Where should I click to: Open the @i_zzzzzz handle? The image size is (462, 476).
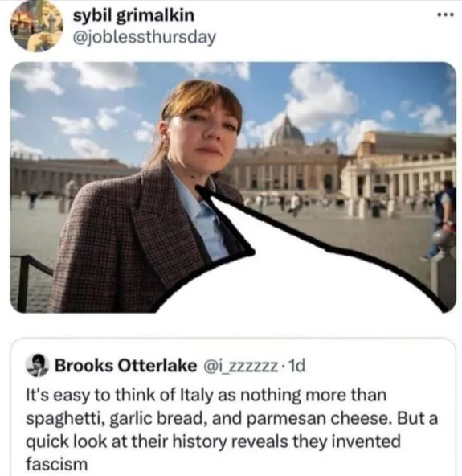242,366
